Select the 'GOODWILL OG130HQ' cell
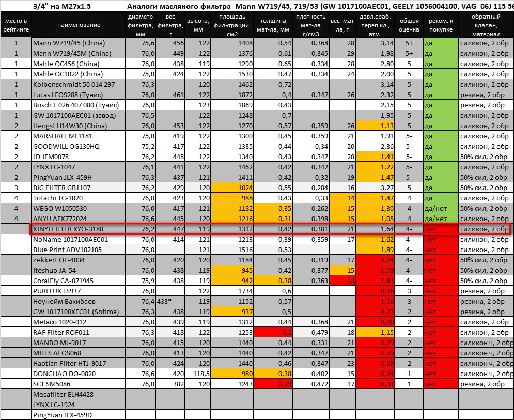The image size is (514, 420). tap(79, 146)
